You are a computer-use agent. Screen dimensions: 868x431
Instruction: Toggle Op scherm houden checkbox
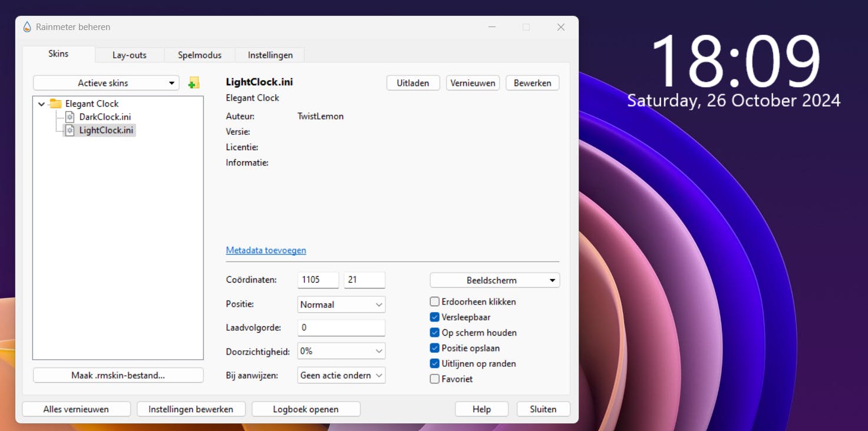tap(435, 333)
